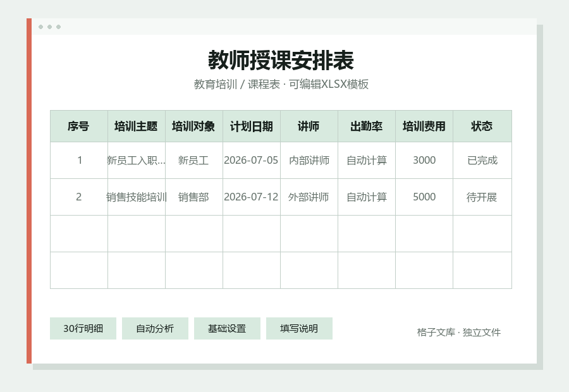Click the 待开展 status cell
This screenshot has width=569, height=392.
[482, 197]
